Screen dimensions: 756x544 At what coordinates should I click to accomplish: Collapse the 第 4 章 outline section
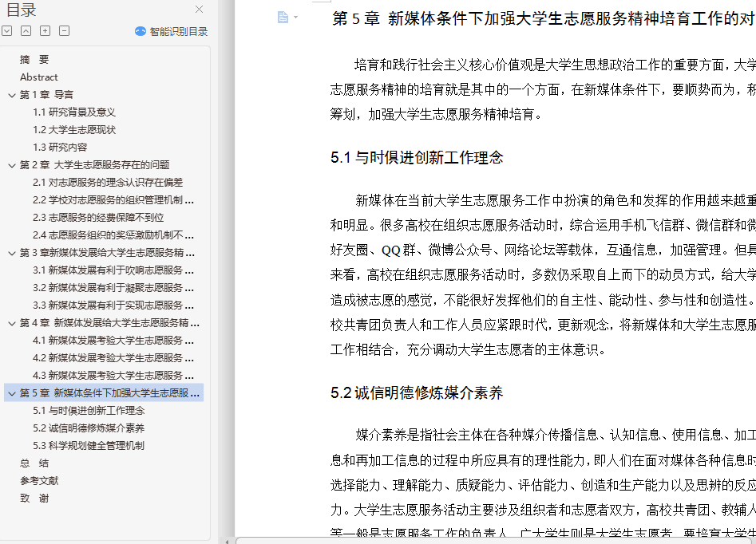[x=12, y=324]
